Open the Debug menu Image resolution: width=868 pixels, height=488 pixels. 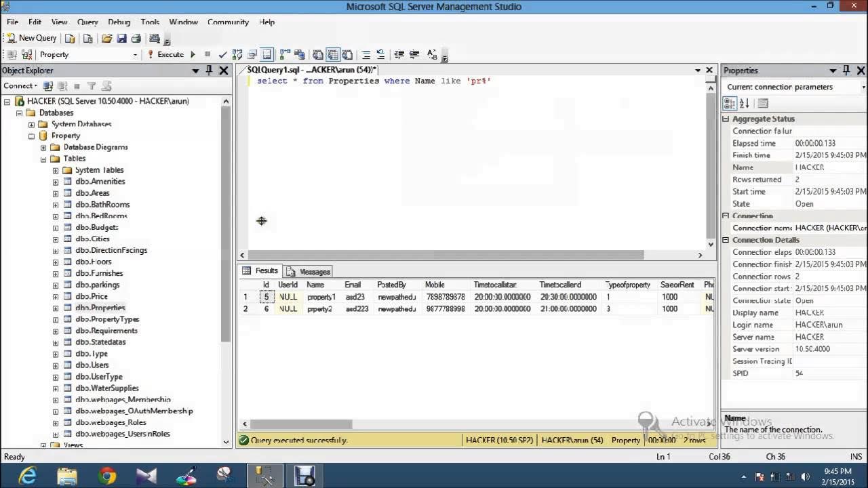(119, 22)
